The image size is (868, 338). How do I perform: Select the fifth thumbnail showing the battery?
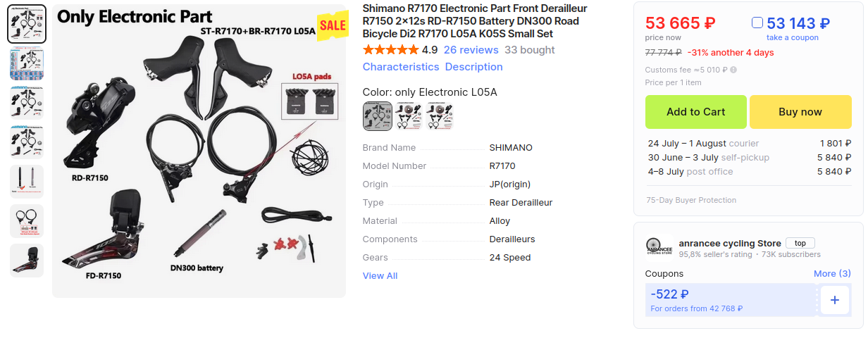[x=27, y=182]
